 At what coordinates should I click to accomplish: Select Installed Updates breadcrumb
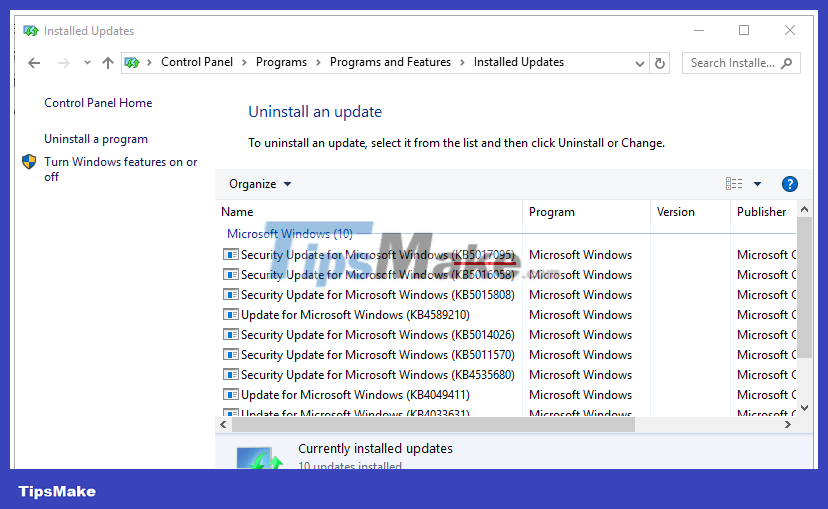(x=519, y=62)
